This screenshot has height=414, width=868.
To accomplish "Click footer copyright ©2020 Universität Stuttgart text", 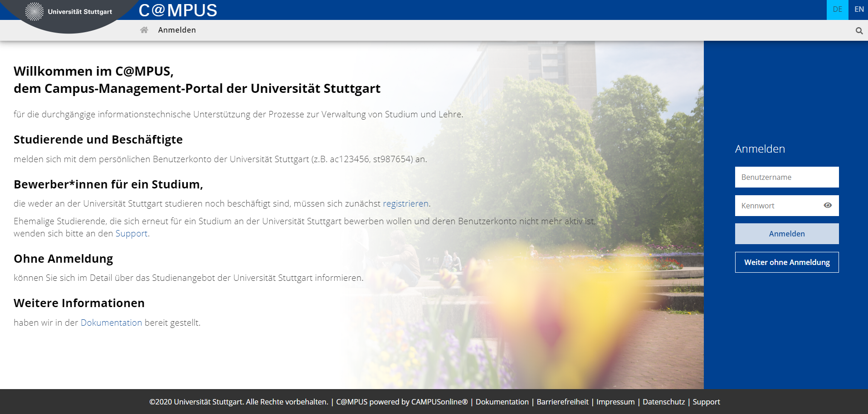I will [x=239, y=402].
